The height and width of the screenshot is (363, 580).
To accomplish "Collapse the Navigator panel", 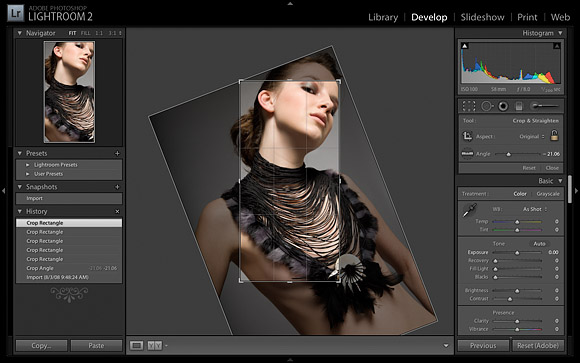I will [20, 33].
